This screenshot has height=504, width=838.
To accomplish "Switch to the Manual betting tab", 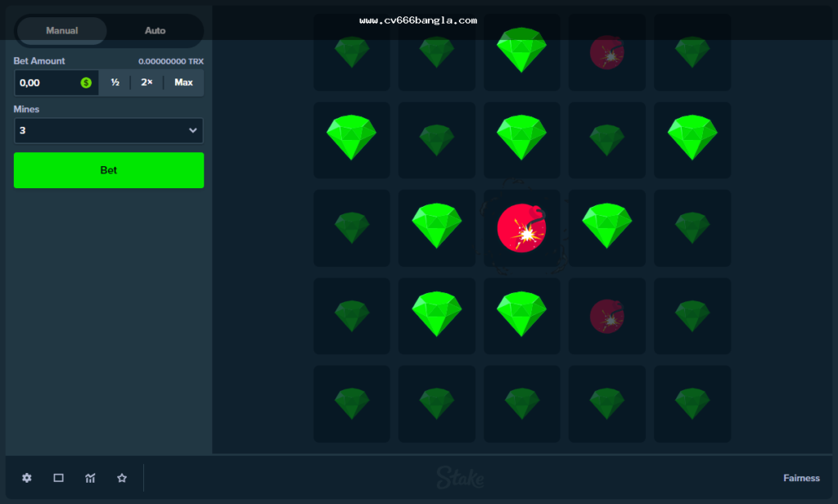I will coord(62,30).
